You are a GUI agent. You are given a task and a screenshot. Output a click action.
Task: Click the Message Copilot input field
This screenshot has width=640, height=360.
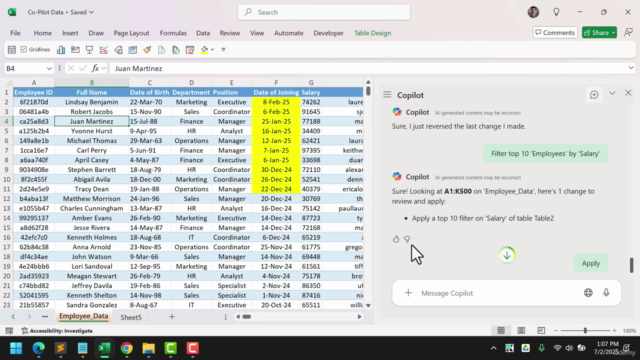(500, 293)
